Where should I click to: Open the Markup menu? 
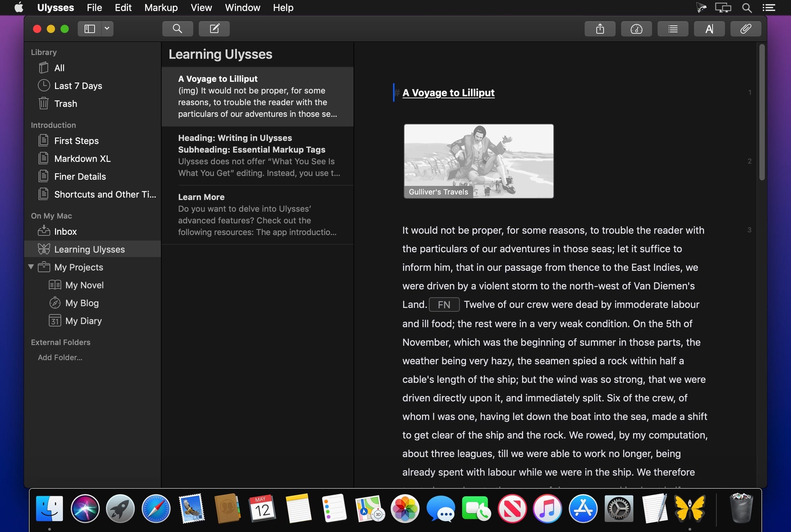[x=161, y=7]
